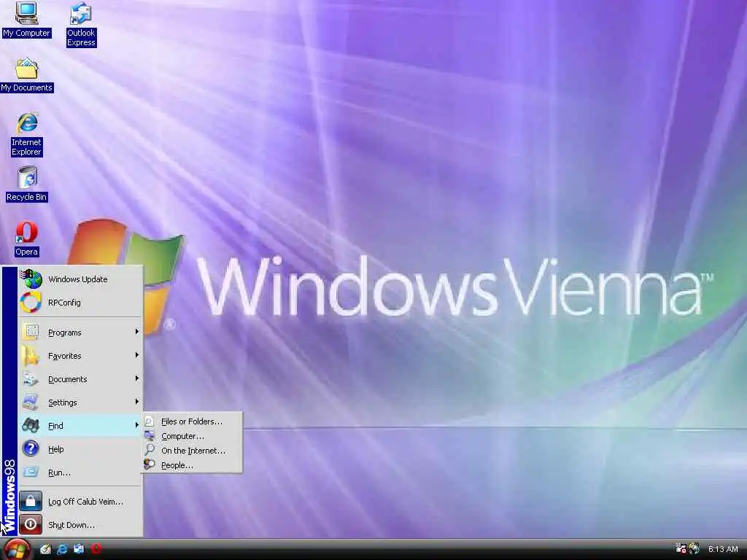Launch Opera from the quick launch bar

pyautogui.click(x=96, y=549)
